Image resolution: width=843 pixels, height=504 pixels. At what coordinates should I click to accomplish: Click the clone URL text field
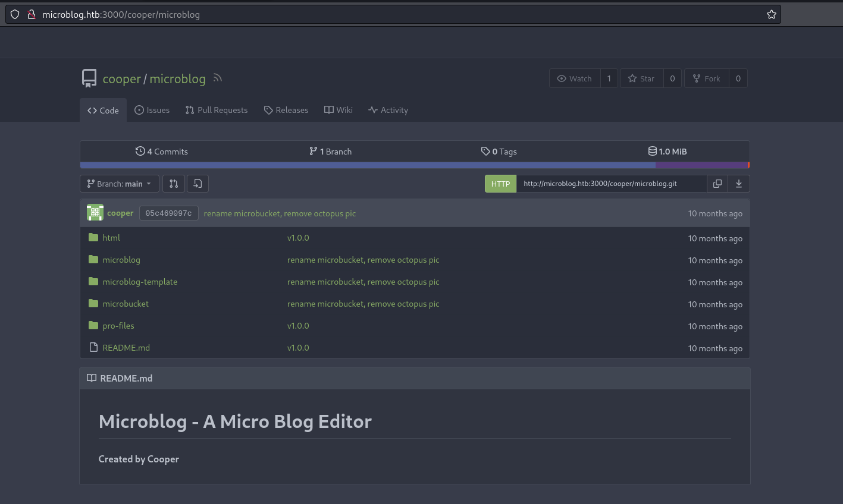click(x=611, y=184)
